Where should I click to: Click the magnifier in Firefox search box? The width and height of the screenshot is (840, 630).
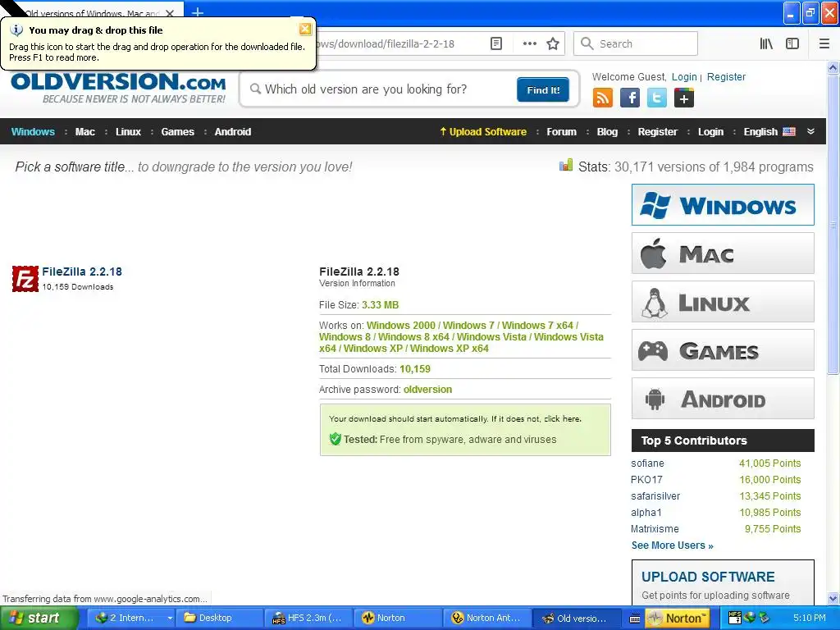587,43
